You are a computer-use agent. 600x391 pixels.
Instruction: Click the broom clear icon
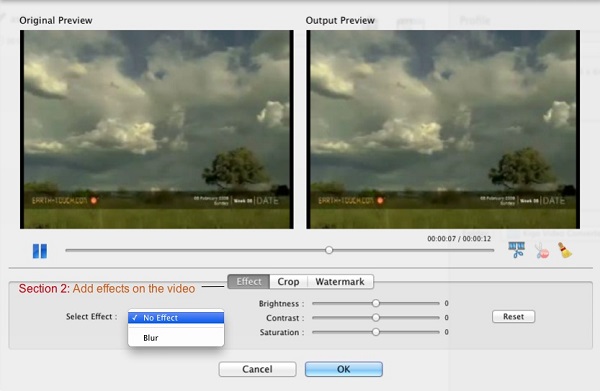[x=565, y=250]
